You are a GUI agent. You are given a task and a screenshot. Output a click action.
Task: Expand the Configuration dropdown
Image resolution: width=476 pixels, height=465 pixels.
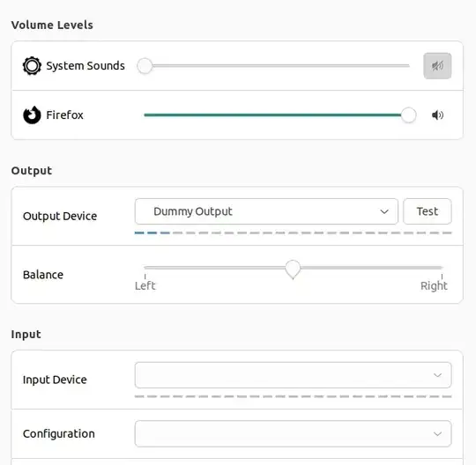point(293,434)
